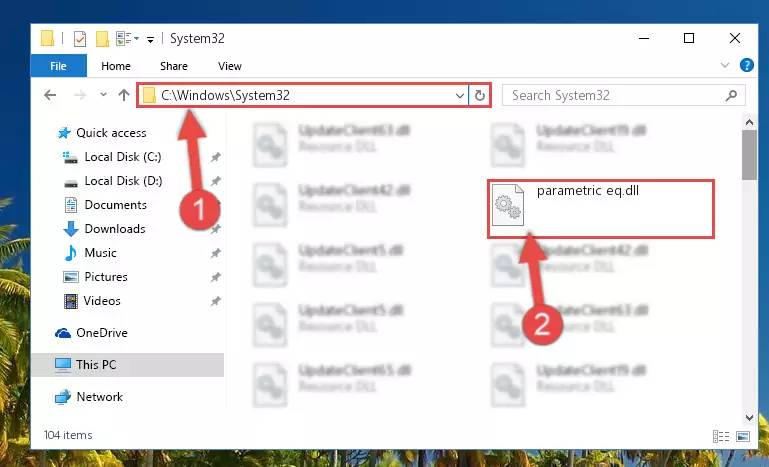Viewport: 769px width, 467px height.
Task: Click the vertical scrollbar thumb
Action: click(x=749, y=155)
